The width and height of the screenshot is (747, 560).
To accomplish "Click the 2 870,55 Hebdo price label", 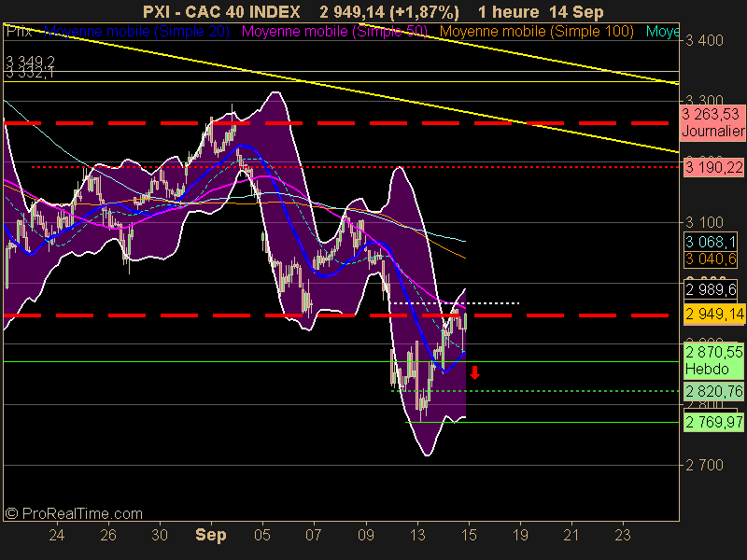I will click(714, 360).
